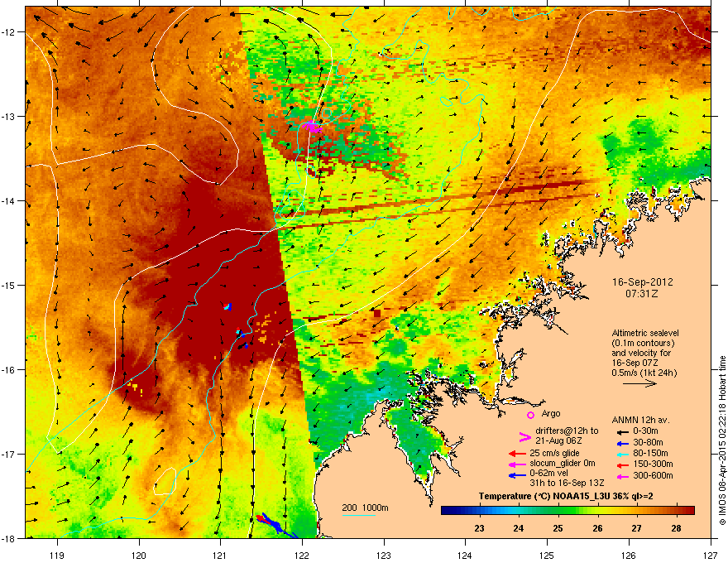This screenshot has width=728, height=563.
Task: Click the Temperature (°C) NOAA15_L3U colorbar title
Action: coord(566,496)
